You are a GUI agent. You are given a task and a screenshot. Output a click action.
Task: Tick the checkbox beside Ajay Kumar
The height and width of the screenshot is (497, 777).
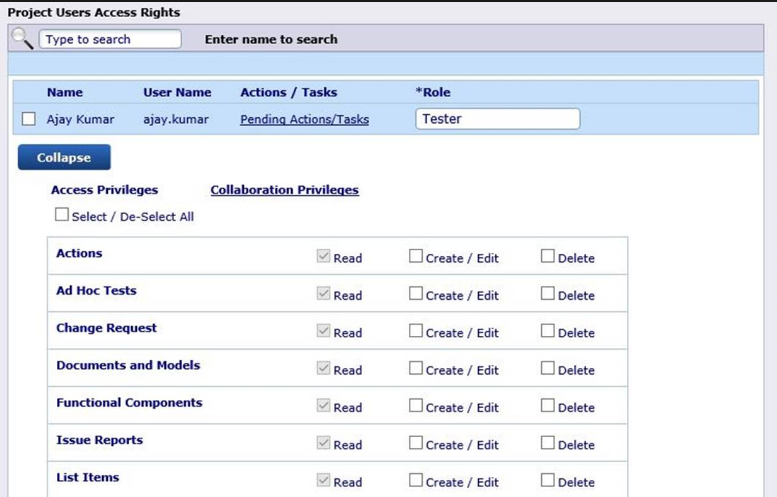(x=28, y=119)
